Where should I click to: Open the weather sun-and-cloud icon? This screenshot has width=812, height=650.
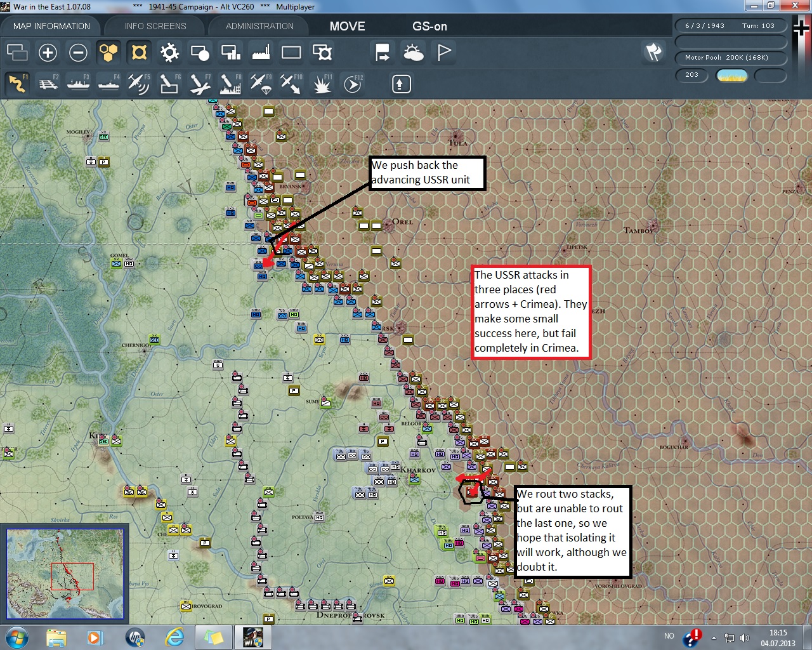click(x=413, y=52)
